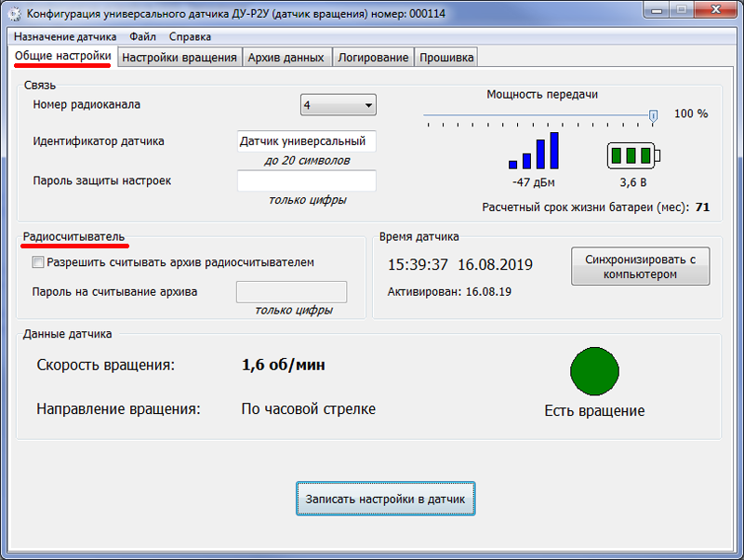Open the Справка menu

[x=190, y=36]
